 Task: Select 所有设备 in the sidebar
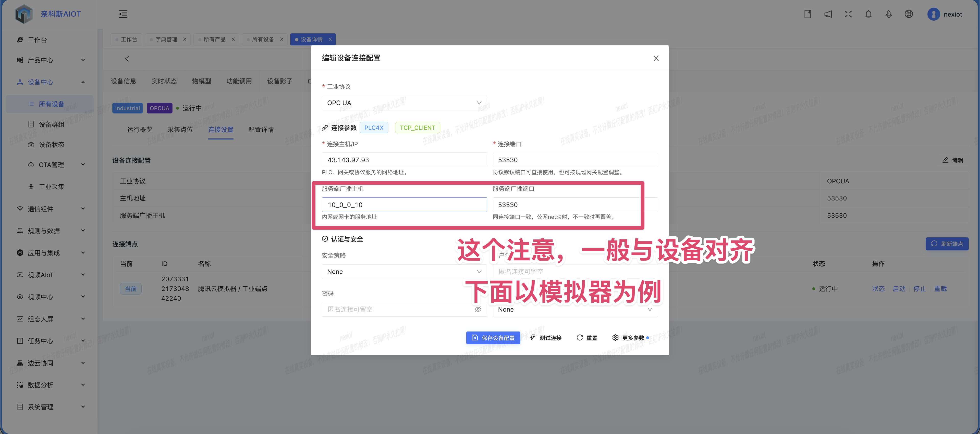(x=50, y=104)
